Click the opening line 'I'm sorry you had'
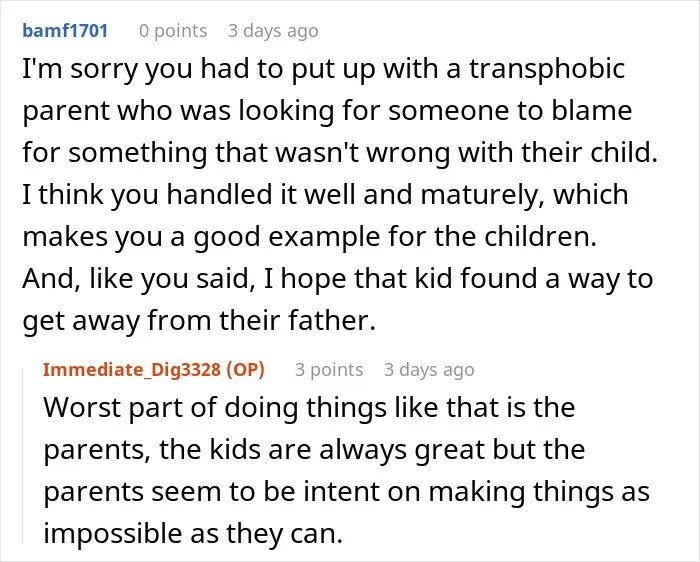Viewport: 700px width, 562px height. tap(323, 70)
